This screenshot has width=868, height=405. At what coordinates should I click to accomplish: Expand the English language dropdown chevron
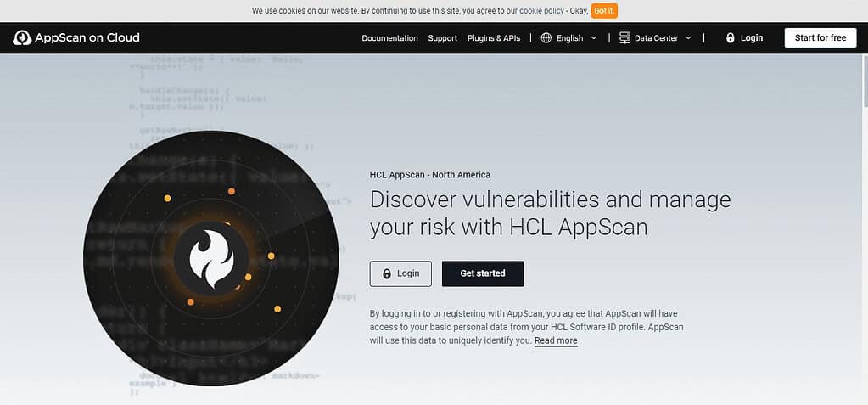pos(594,38)
